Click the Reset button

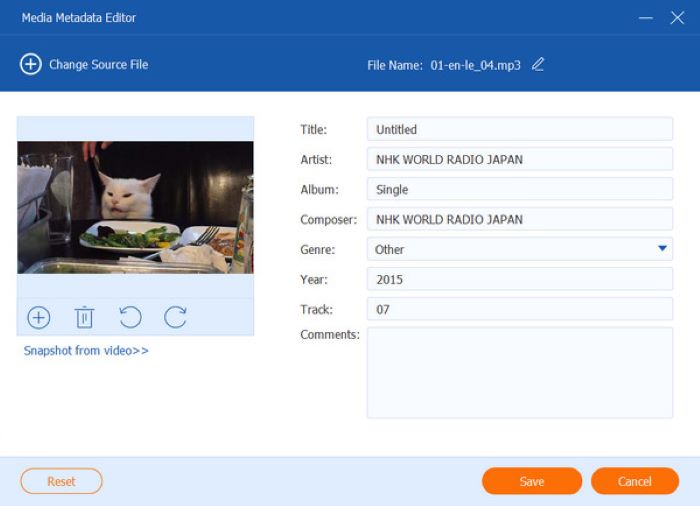click(x=61, y=481)
